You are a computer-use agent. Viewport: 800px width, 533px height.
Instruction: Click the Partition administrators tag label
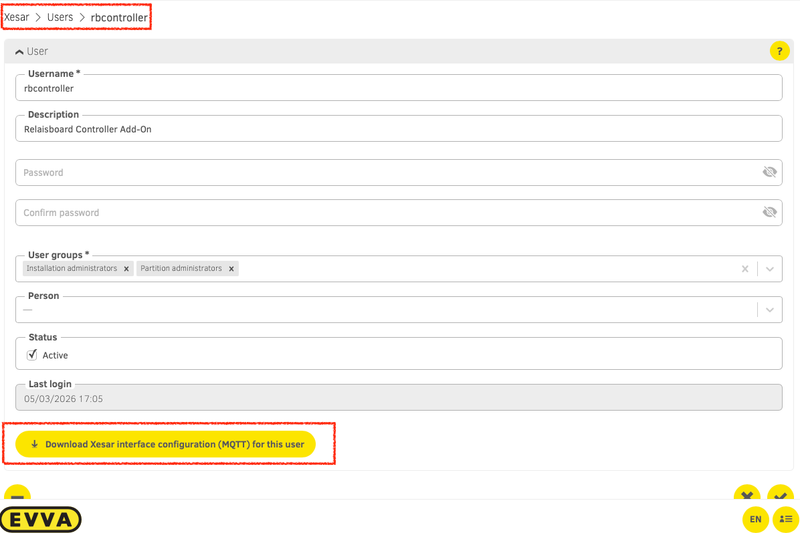point(181,268)
